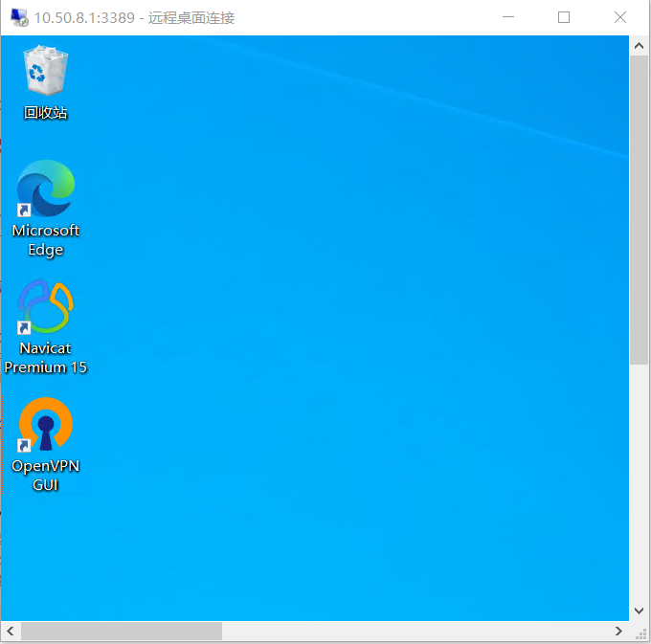Click the Remote Desktop Connection title bar icon
This screenshot has width=651, height=644.
tap(19, 17)
